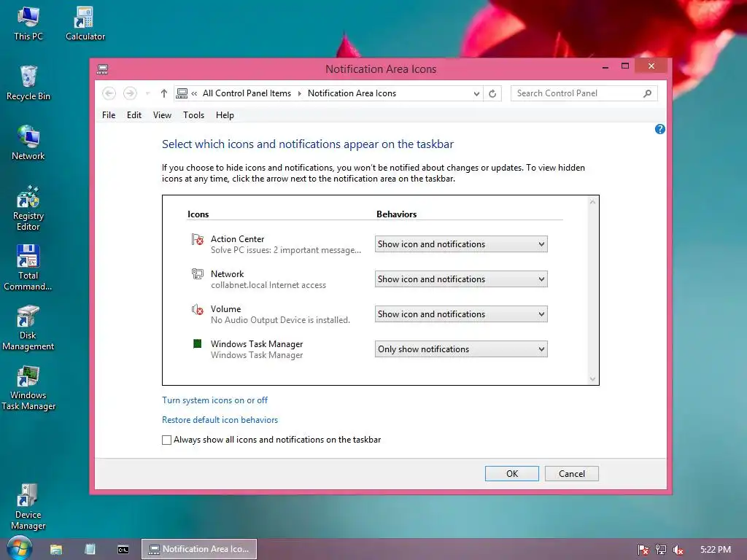Open This PC desktop icon
Image resolution: width=747 pixels, height=560 pixels.
(28, 23)
